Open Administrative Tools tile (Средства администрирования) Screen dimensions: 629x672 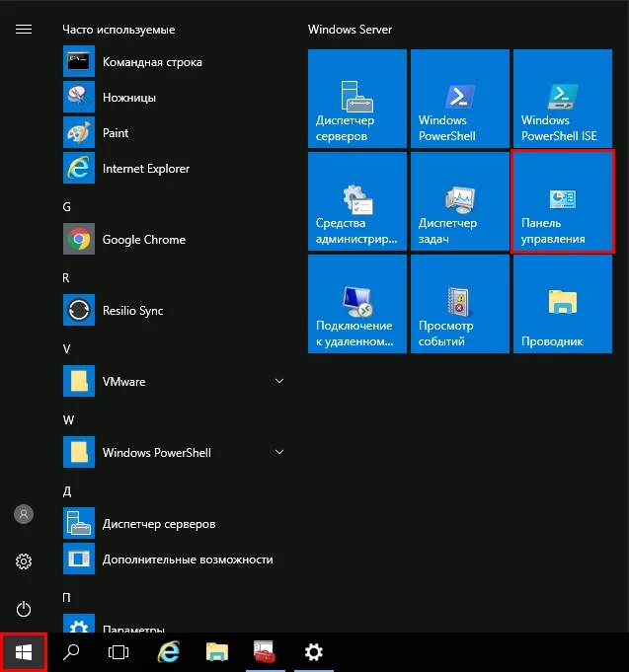[356, 201]
